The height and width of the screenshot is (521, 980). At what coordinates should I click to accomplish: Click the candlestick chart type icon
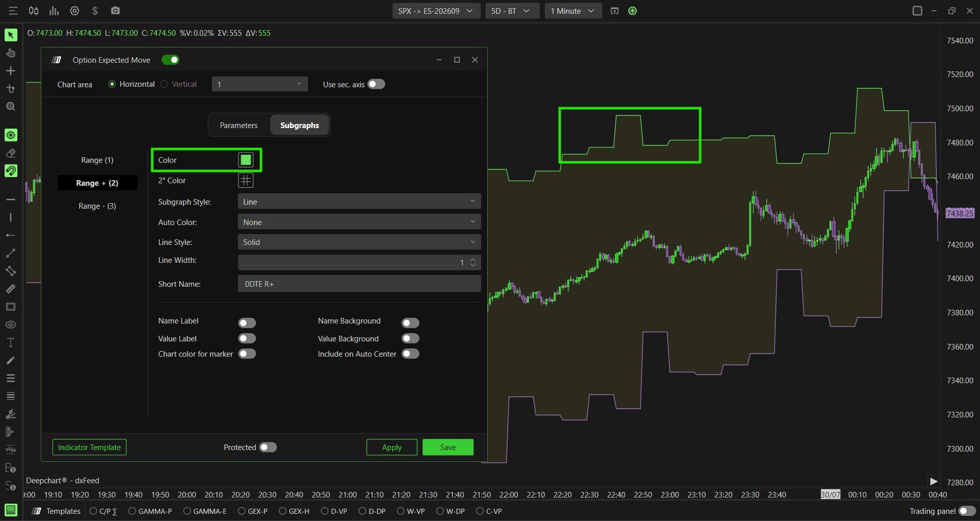pos(34,11)
